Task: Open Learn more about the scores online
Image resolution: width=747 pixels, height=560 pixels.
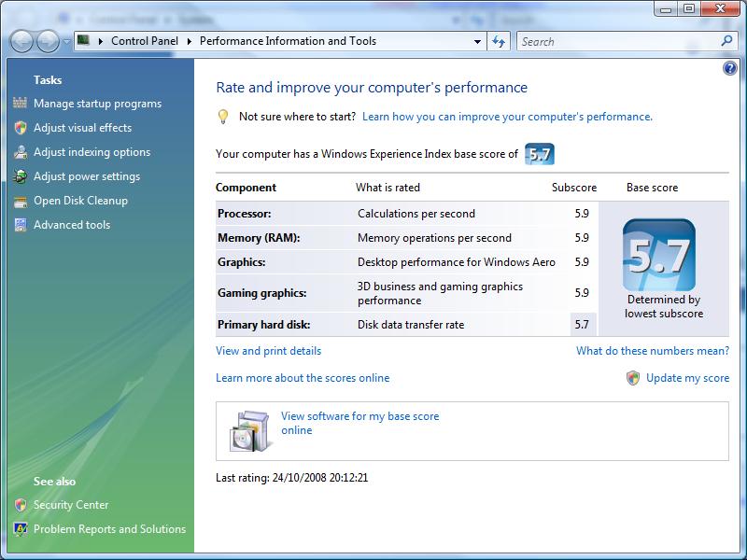Action: click(x=303, y=378)
